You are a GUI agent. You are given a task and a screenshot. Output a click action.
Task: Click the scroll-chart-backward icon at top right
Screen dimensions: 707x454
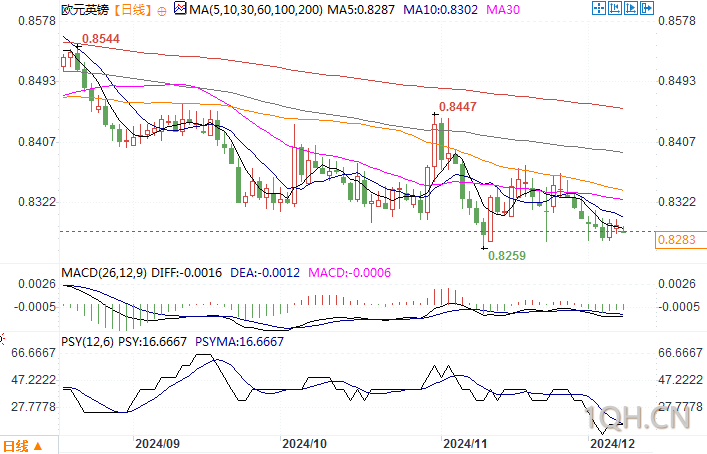615,8
